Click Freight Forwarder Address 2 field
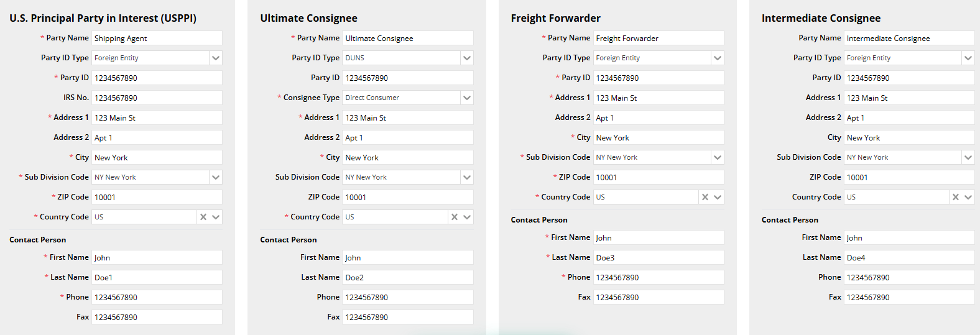This screenshot has height=335, width=980. click(x=659, y=117)
